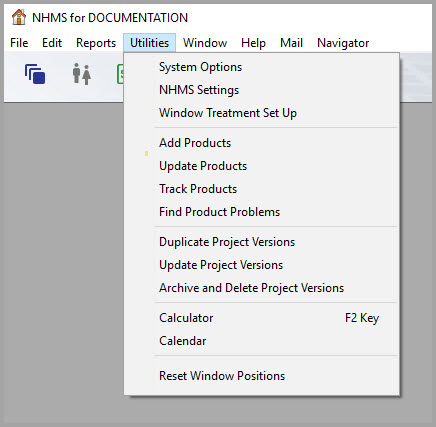
Task: Open Window Treatment Set Up
Action: point(262,113)
